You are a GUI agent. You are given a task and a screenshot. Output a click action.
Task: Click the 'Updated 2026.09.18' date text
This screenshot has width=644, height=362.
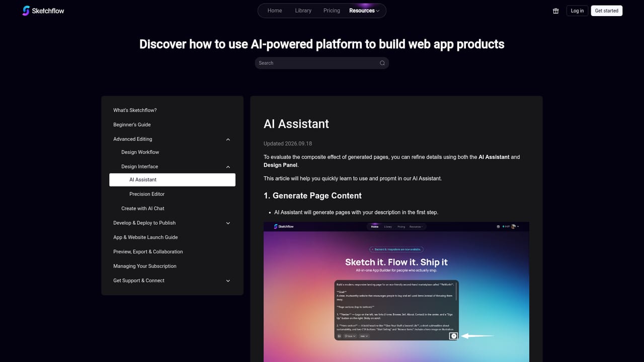[x=288, y=144]
